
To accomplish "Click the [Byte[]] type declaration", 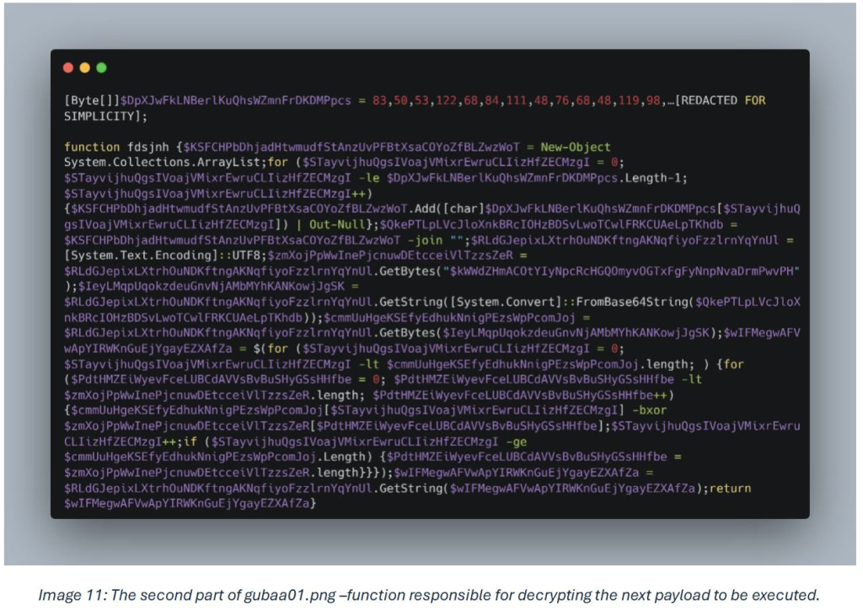I will (92, 100).
